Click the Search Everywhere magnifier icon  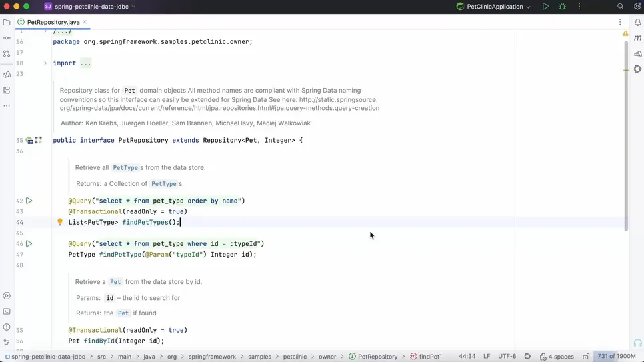(620, 7)
